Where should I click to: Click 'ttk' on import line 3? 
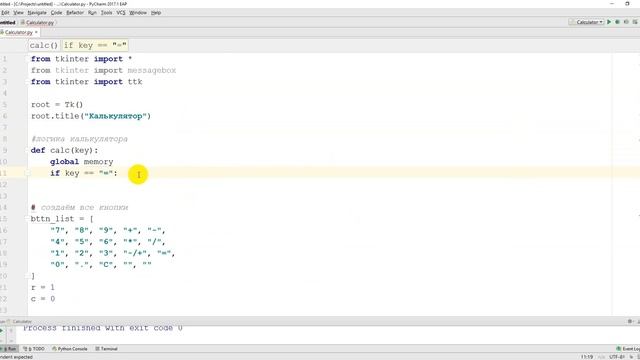(x=135, y=82)
